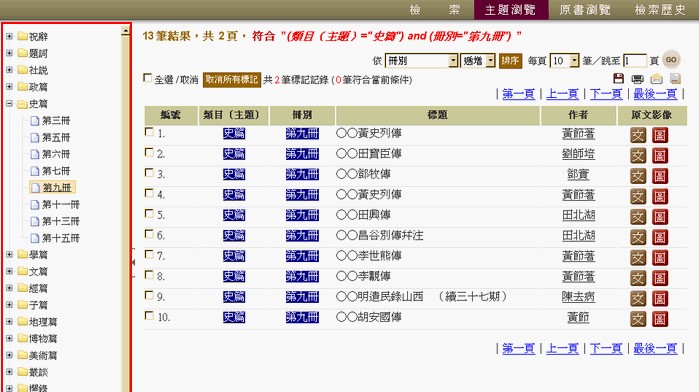Check the box for record 6
699x392 pixels.
click(149, 234)
